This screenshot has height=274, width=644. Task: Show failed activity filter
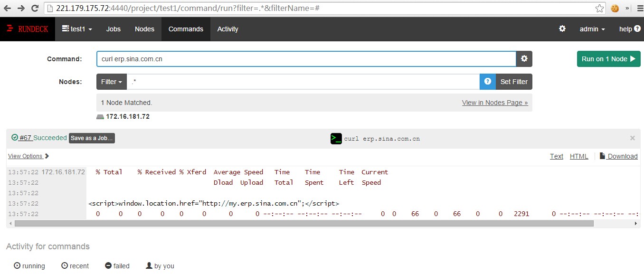click(x=117, y=266)
